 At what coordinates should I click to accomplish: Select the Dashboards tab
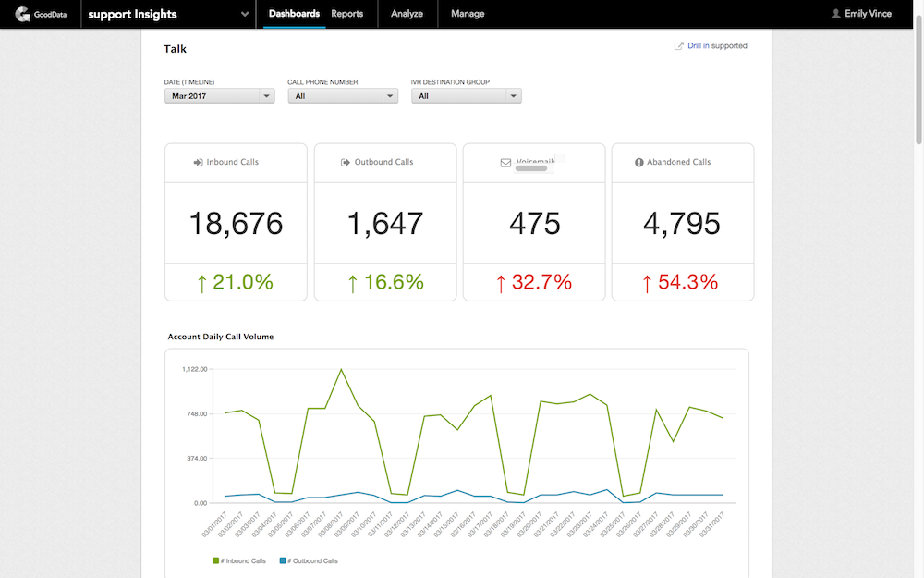[294, 14]
